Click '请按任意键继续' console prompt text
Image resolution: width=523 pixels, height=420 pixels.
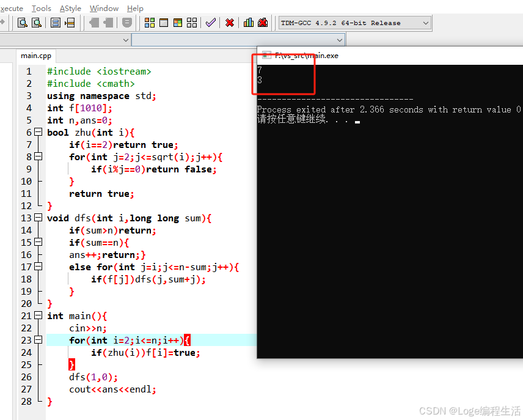click(x=291, y=119)
